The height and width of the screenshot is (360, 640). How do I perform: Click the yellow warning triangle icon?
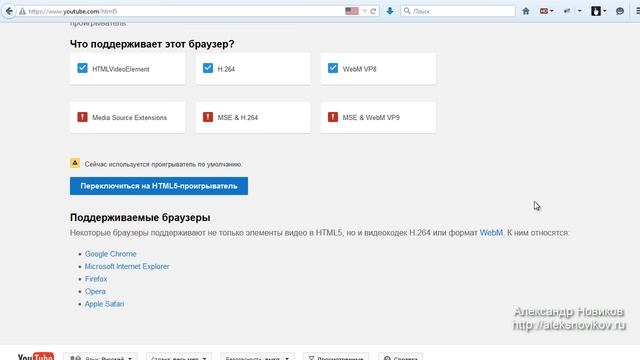click(75, 163)
